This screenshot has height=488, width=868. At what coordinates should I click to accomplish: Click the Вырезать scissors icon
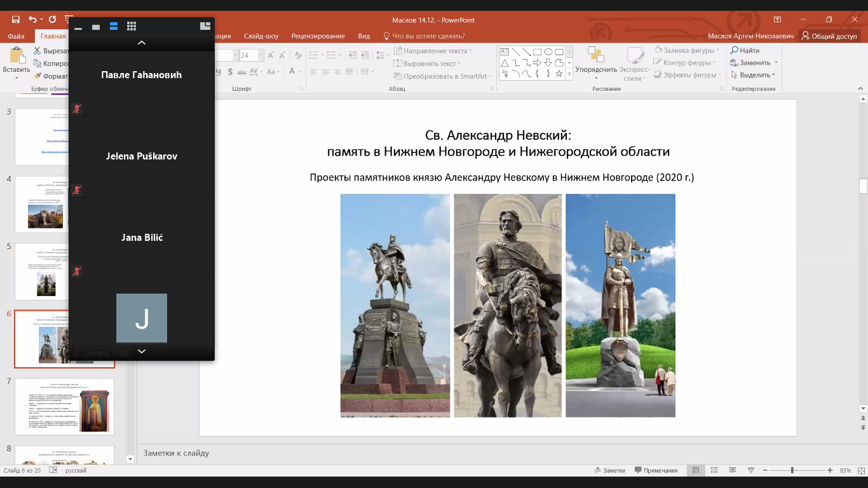(x=37, y=51)
